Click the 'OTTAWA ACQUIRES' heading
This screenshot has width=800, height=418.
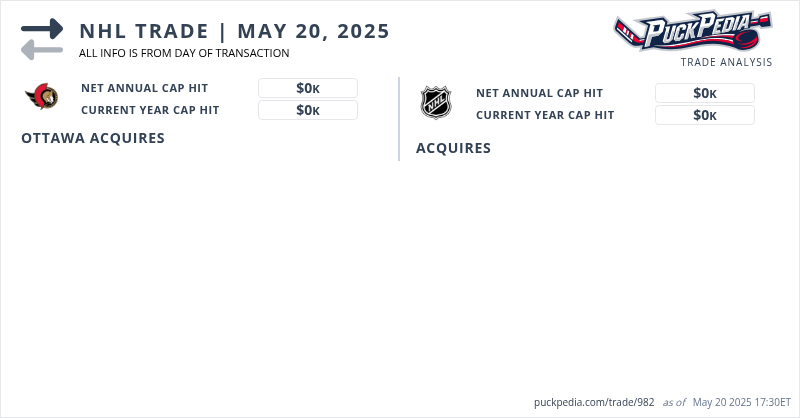point(93,138)
